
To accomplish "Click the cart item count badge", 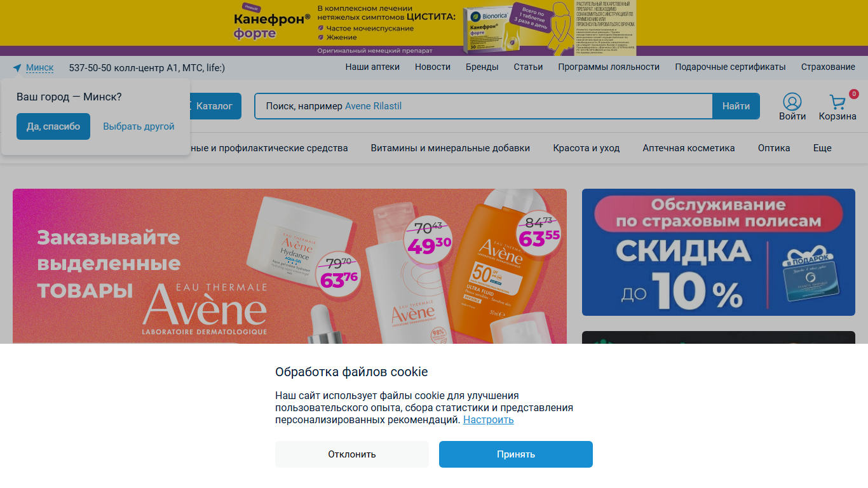I will tap(853, 94).
